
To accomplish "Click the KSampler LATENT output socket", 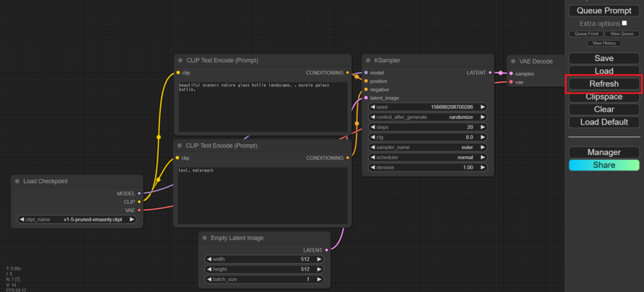I will click(x=491, y=73).
